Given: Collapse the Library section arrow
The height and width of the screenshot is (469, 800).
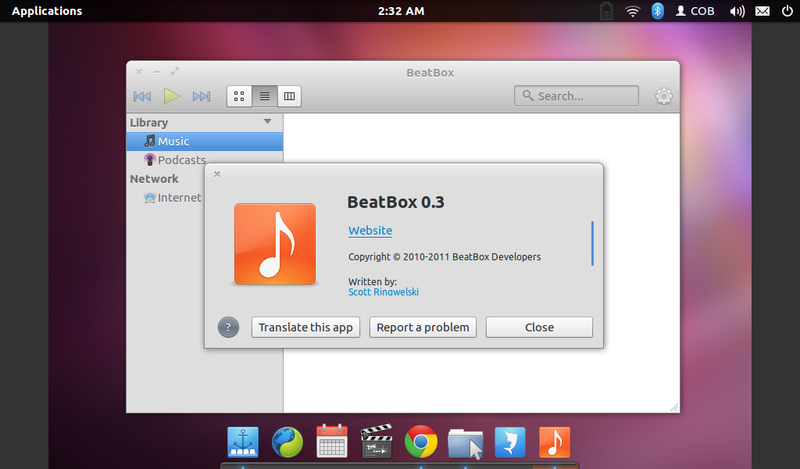Looking at the screenshot, I should (x=267, y=121).
